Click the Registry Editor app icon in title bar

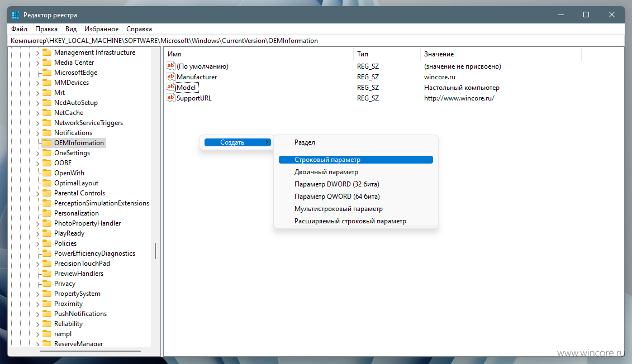[x=16, y=15]
